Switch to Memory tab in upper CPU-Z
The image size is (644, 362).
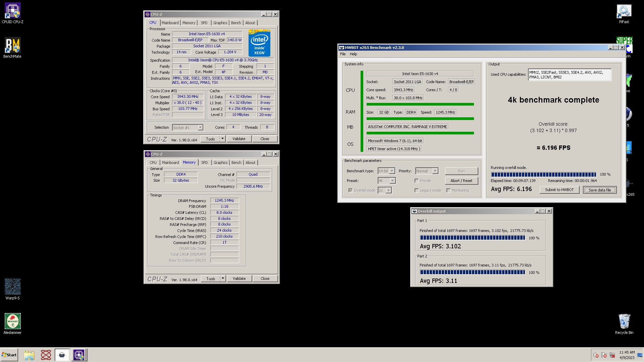tap(189, 23)
